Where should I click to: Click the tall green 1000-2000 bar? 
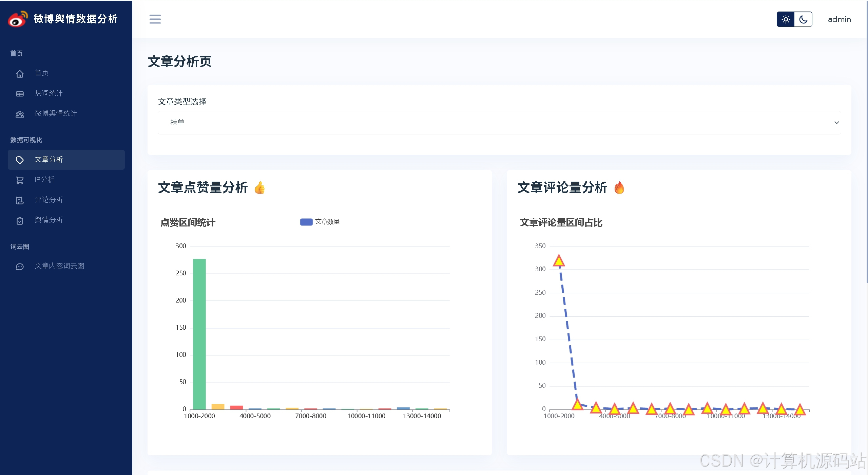[x=199, y=334]
